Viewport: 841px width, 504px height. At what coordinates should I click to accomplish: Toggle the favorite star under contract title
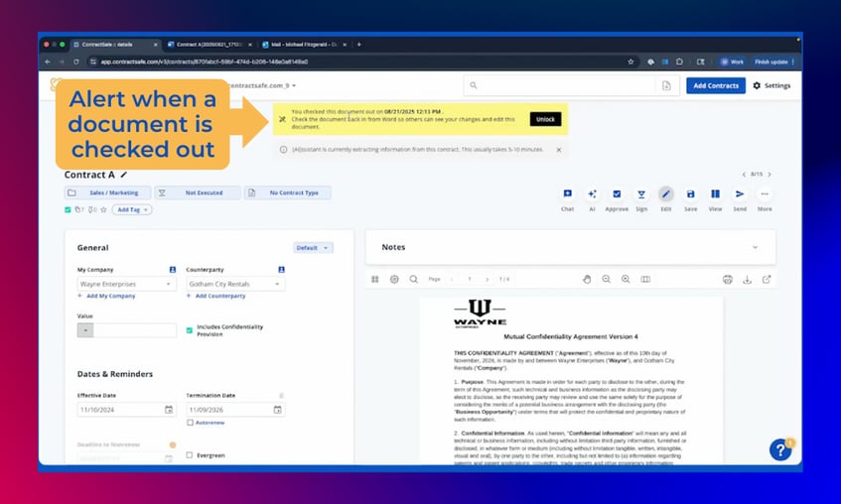[103, 209]
